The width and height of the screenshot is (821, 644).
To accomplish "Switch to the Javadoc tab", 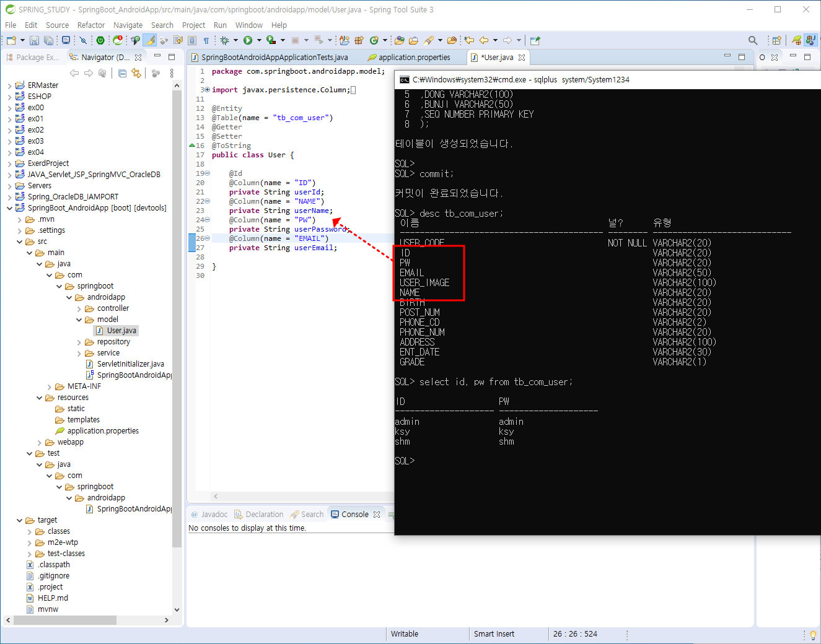I will pyautogui.click(x=209, y=515).
